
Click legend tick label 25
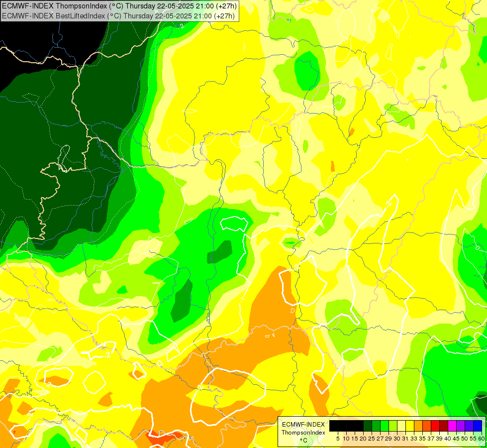pyautogui.click(x=372, y=439)
